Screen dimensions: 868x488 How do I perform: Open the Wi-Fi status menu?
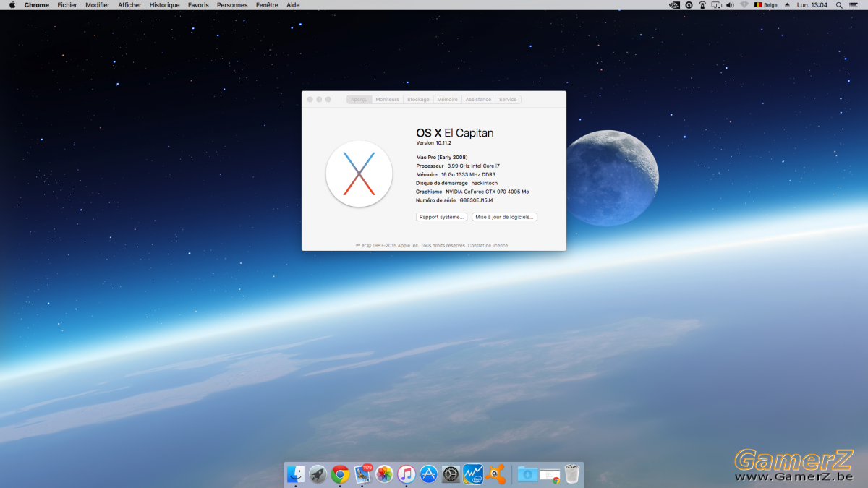click(x=744, y=5)
